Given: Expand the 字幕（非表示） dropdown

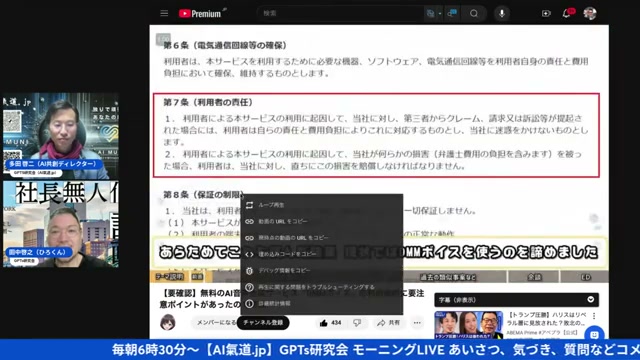Looking at the screenshot, I should tap(591, 300).
